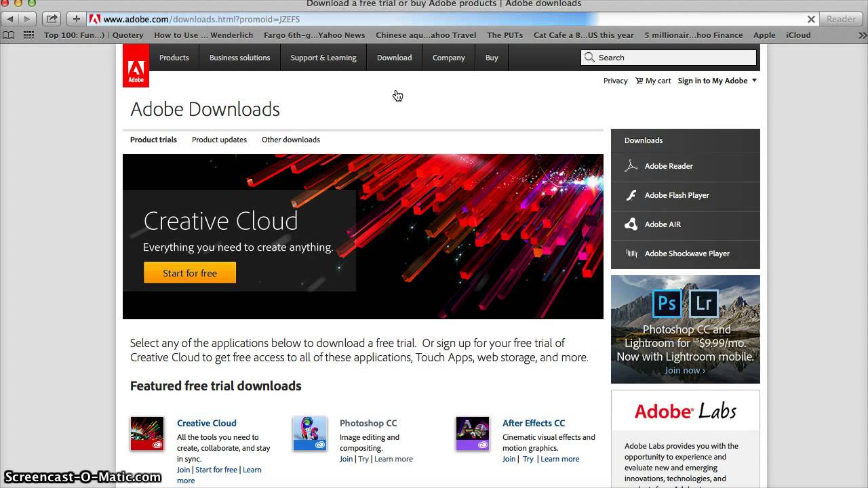Go back with the Safari back arrow
The width and height of the screenshot is (868, 488).
[x=10, y=19]
